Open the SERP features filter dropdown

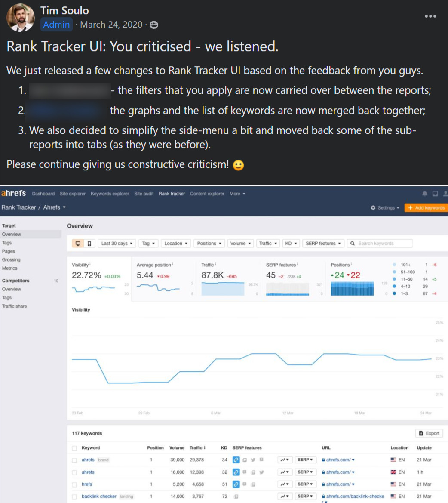[x=323, y=243]
